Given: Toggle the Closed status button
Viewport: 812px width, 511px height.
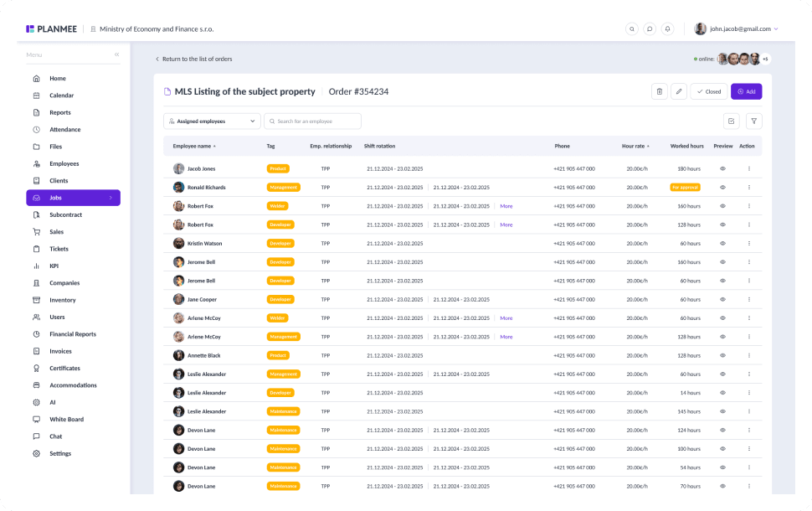Looking at the screenshot, I should coord(709,92).
